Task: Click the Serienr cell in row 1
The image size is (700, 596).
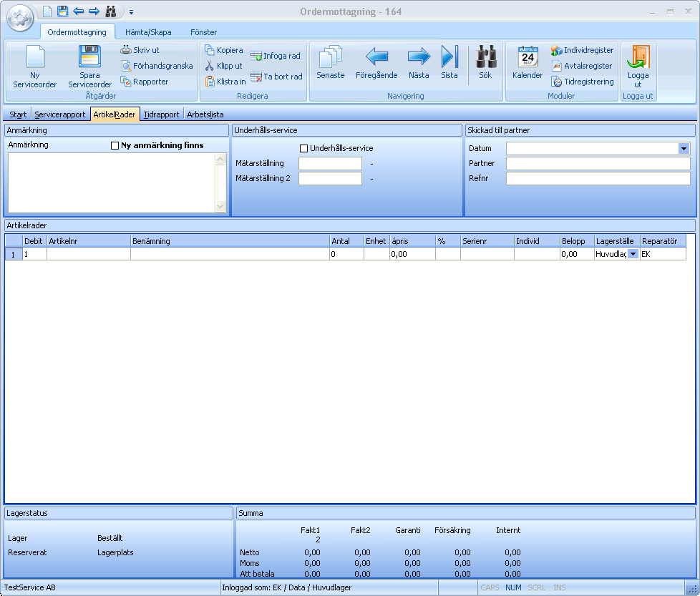Action: click(487, 254)
